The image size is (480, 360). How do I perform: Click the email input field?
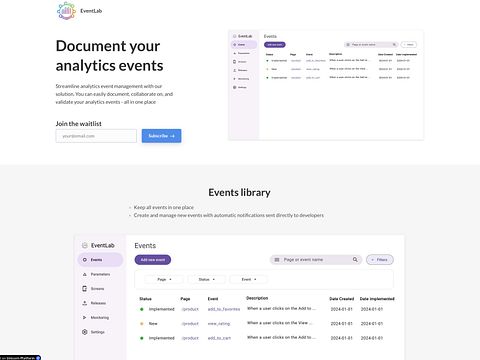[x=96, y=136]
